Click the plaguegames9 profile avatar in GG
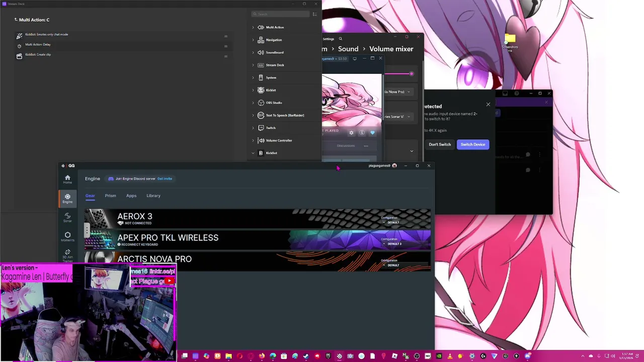Image resolution: width=644 pixels, height=362 pixels. tap(394, 165)
